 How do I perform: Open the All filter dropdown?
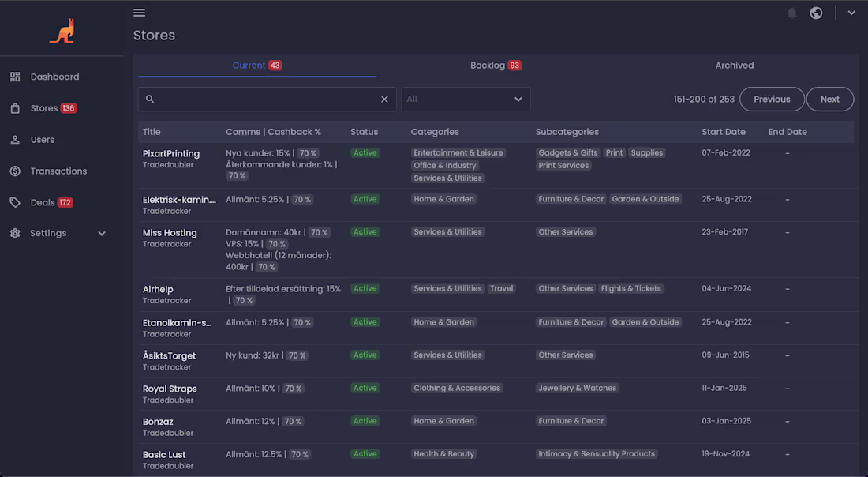(466, 100)
